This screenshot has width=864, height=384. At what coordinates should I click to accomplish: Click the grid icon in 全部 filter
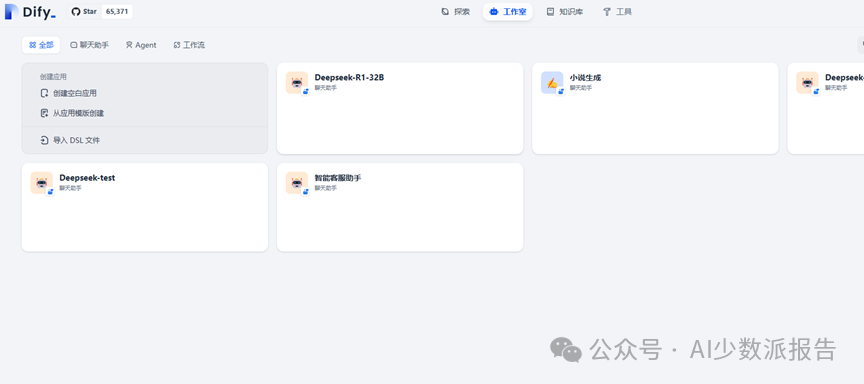[33, 45]
